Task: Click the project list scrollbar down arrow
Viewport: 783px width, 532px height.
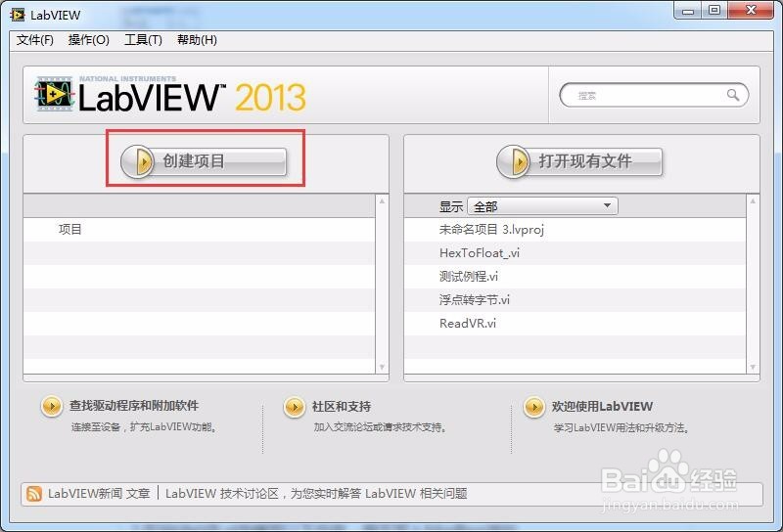Action: point(382,368)
